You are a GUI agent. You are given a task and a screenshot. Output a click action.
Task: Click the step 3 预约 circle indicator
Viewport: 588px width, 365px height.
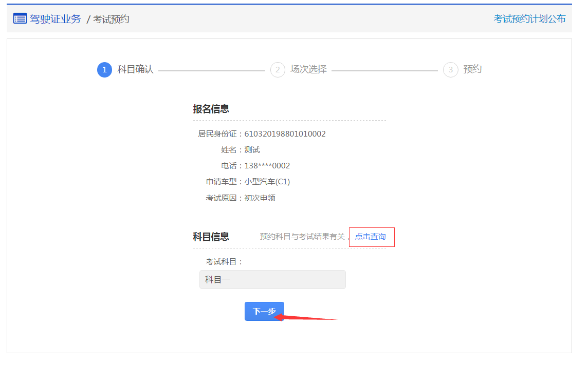pos(450,69)
